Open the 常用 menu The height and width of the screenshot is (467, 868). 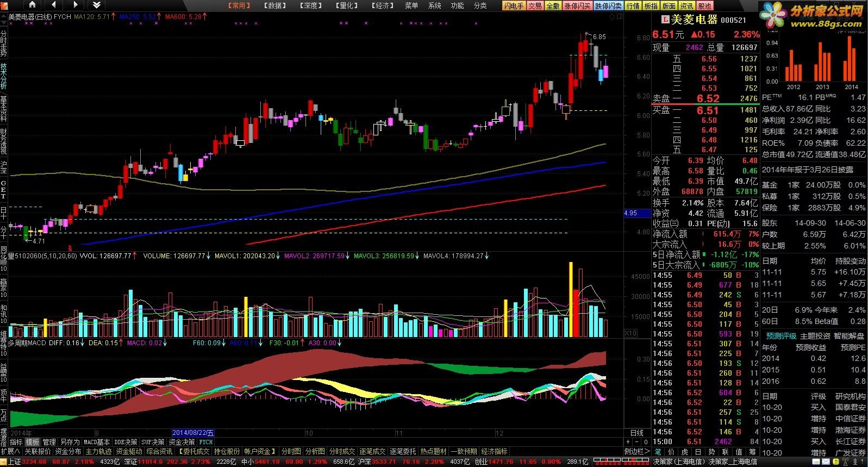coord(240,5)
